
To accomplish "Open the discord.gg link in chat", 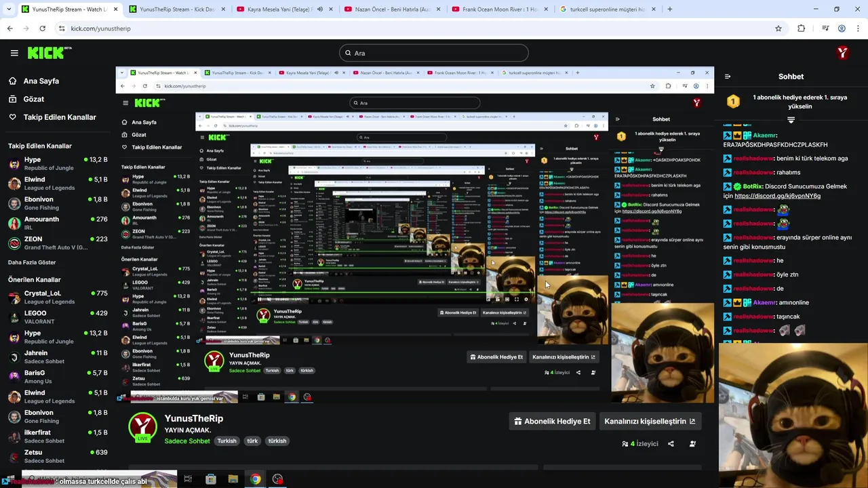I will pos(777,196).
